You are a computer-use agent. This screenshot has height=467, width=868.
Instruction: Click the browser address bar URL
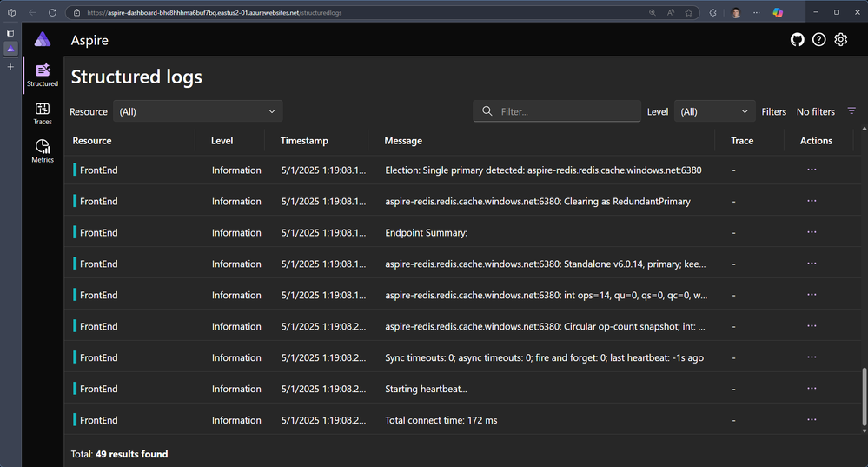pyautogui.click(x=215, y=12)
